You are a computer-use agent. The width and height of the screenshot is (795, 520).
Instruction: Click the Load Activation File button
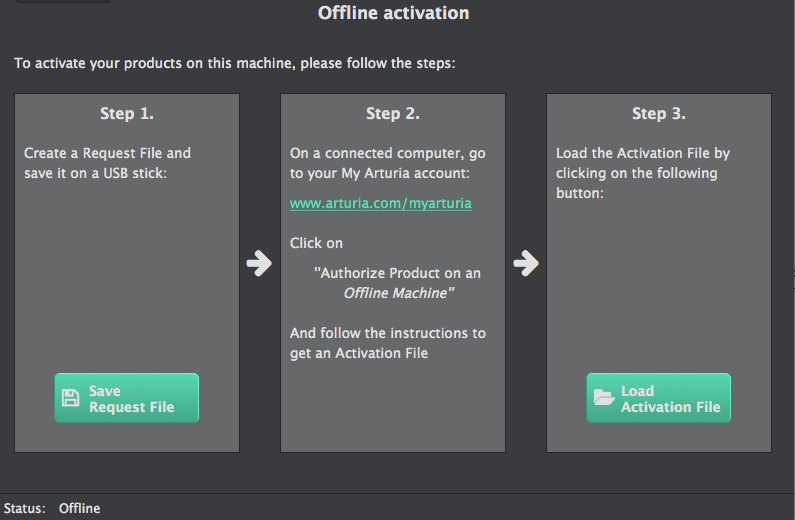pyautogui.click(x=659, y=398)
